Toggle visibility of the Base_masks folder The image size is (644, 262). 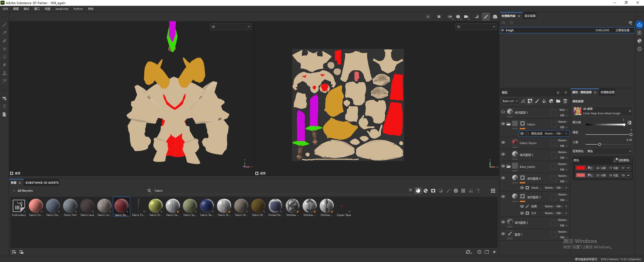(503, 166)
